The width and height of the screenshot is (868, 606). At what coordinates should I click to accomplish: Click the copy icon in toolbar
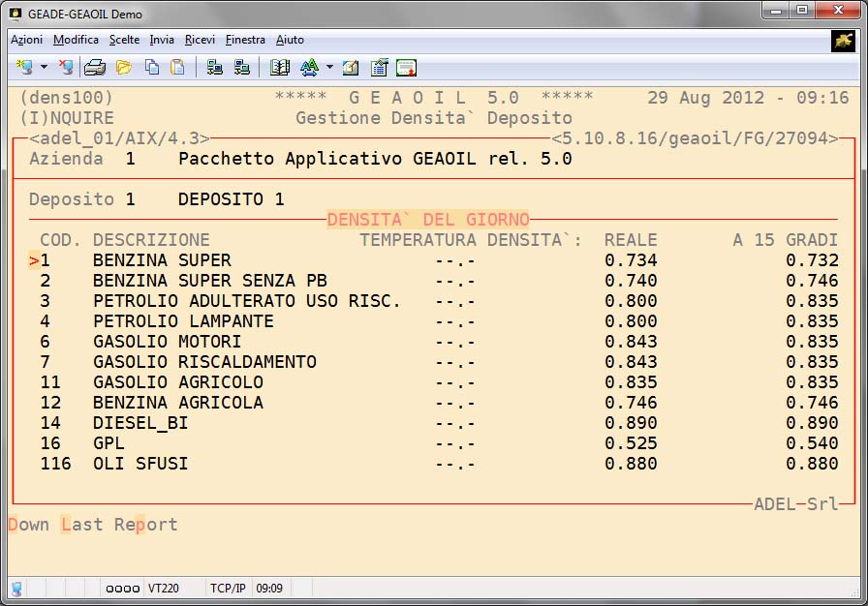pyautogui.click(x=151, y=68)
